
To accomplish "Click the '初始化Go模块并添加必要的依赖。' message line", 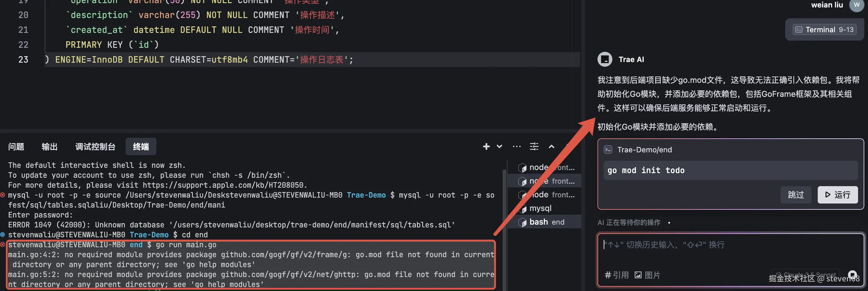I will click(658, 127).
